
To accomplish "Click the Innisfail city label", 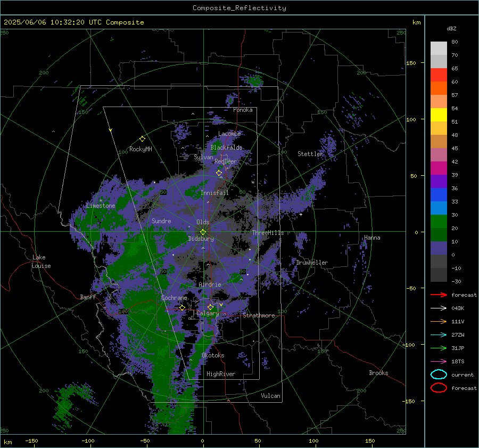I will coord(214,193).
